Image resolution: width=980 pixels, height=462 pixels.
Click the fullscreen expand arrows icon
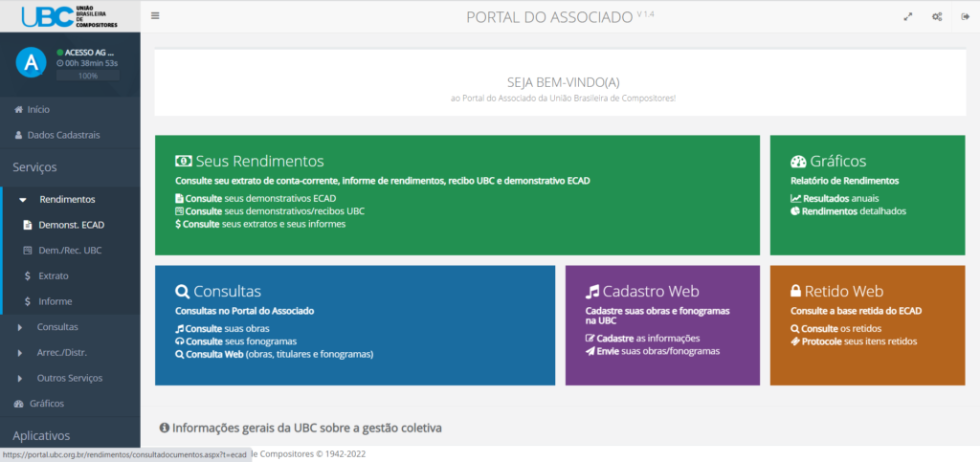pos(908,17)
